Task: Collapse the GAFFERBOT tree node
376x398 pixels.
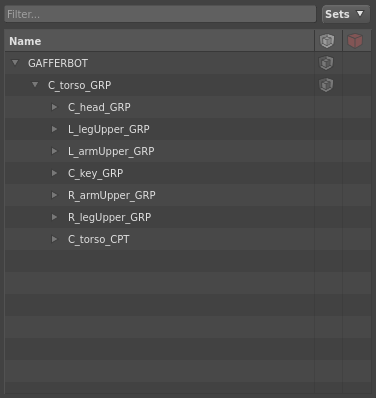Action: point(15,63)
